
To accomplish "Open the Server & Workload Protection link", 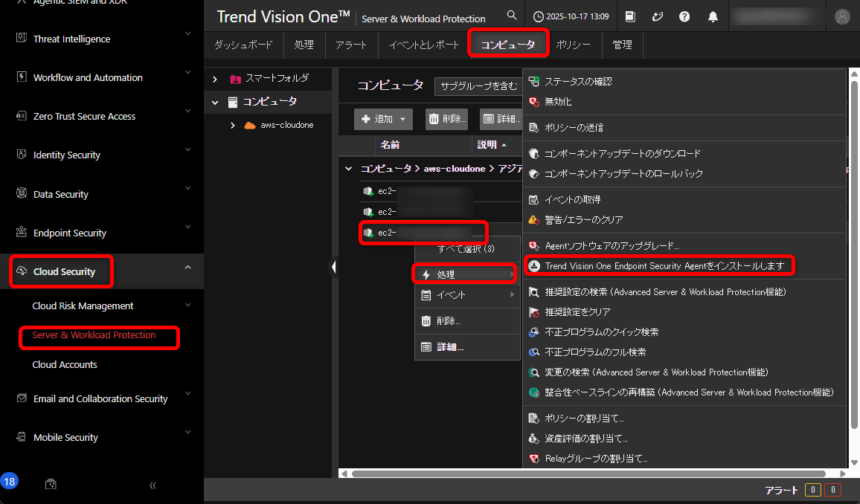I will tap(94, 335).
